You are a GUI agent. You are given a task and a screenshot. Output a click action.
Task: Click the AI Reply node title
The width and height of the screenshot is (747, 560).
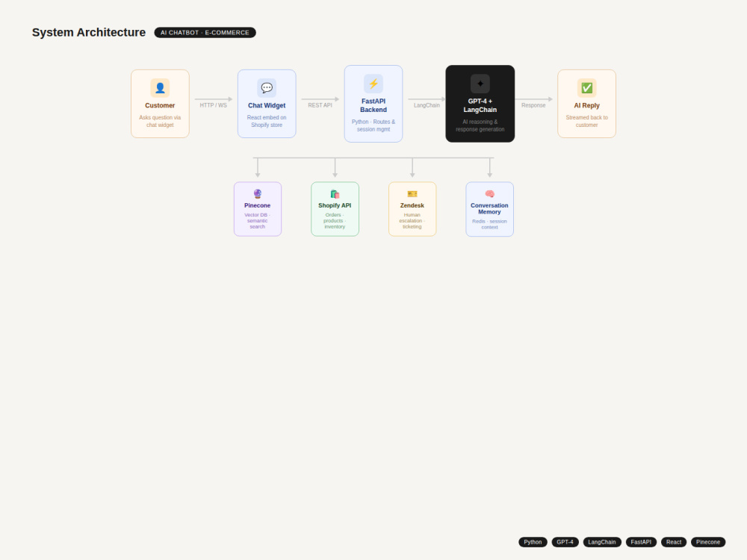587,105
